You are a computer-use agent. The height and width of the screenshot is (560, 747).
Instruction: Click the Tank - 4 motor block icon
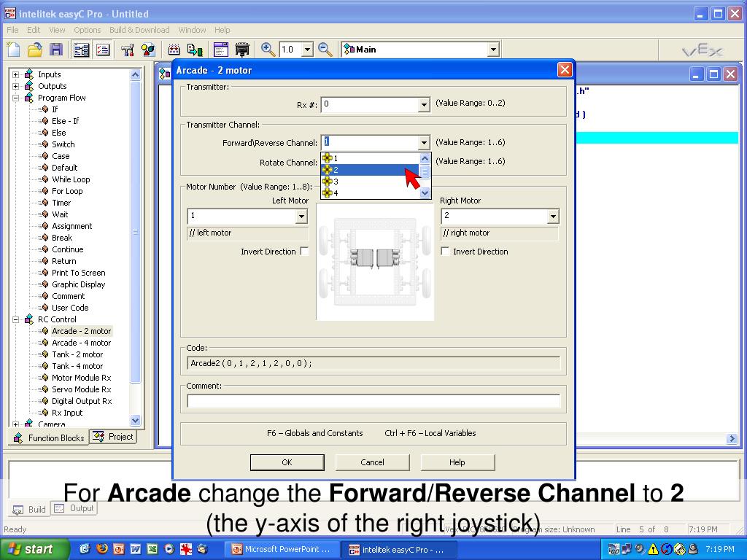(44, 366)
